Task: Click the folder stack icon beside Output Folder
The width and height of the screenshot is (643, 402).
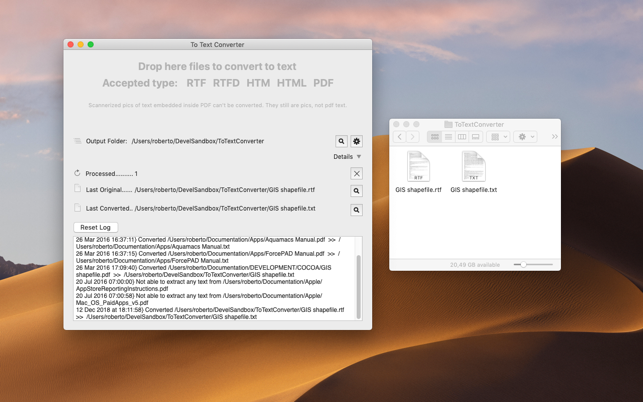Action: [77, 141]
